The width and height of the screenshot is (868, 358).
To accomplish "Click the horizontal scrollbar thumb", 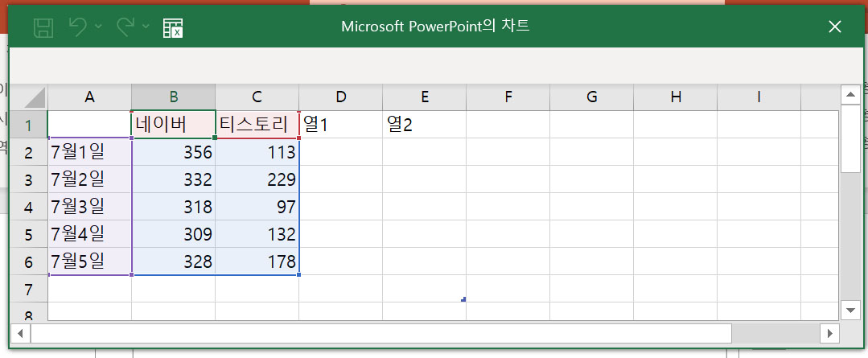I will pyautogui.click(x=381, y=333).
